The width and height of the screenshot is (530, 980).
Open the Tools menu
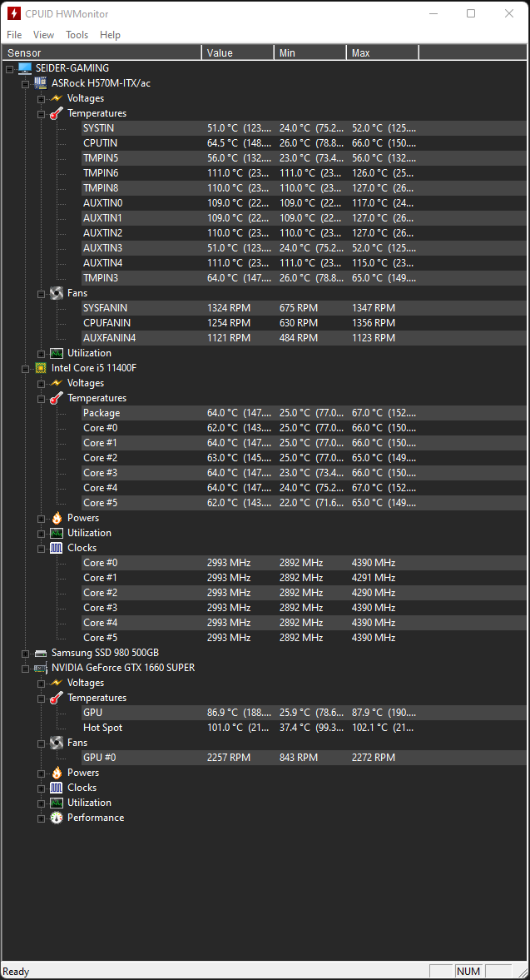click(x=77, y=35)
